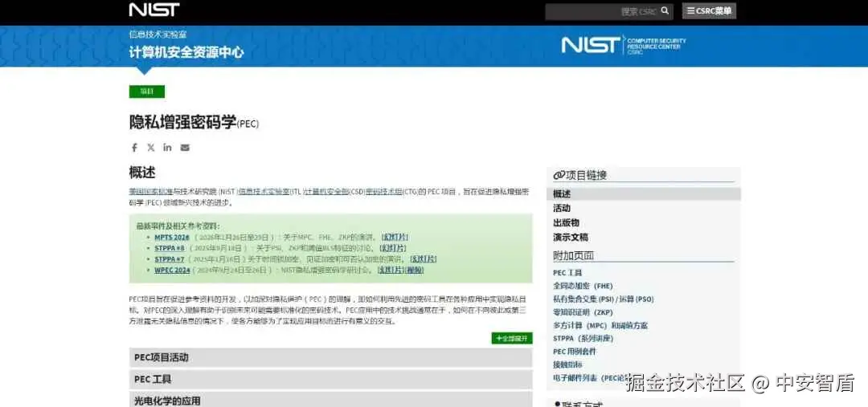The image size is (868, 407).
Task: Open the 零知识证明 (ZKP) sidebar link
Action: (x=583, y=312)
